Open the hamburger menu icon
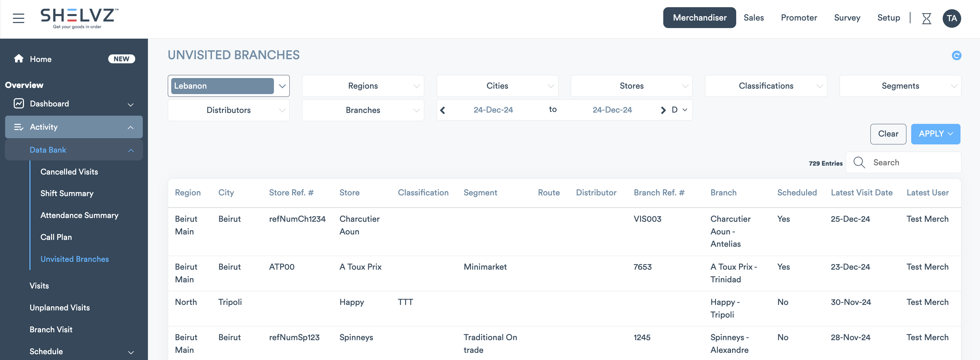Screen dimensions: 980x360 18,18
